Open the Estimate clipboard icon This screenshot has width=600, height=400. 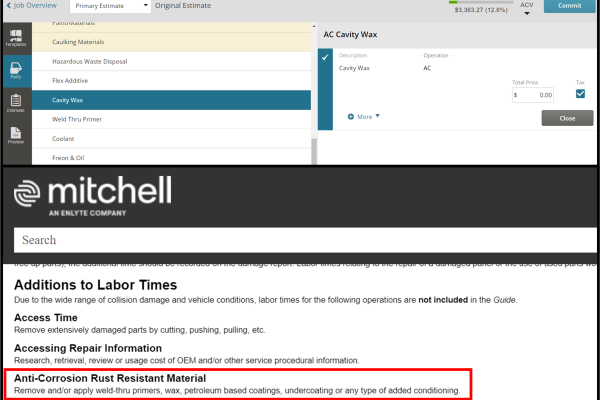click(x=15, y=103)
